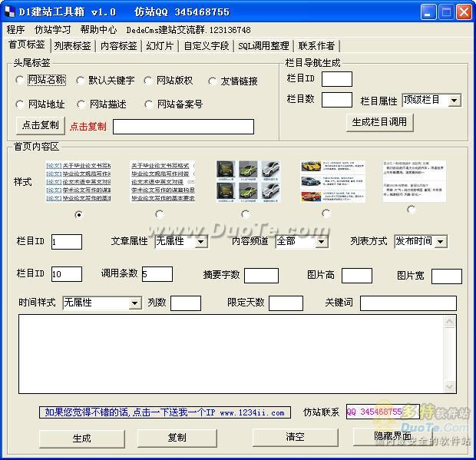Choose the radio button under the six-car image grid style
476x460 pixels.
click(245, 214)
